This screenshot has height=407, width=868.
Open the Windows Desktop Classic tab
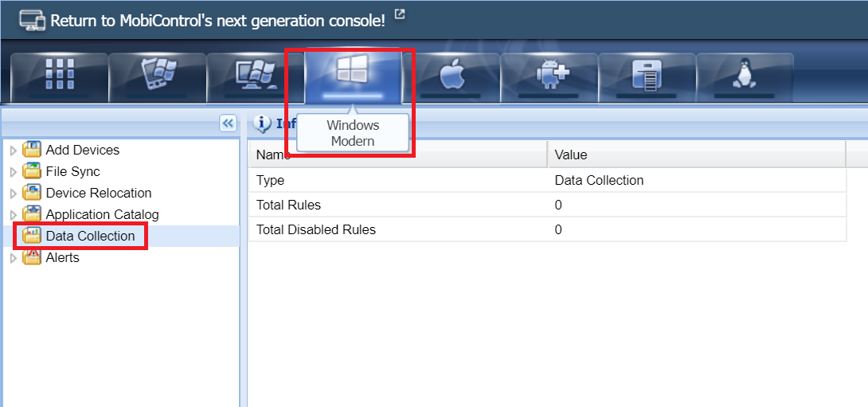pos(256,76)
